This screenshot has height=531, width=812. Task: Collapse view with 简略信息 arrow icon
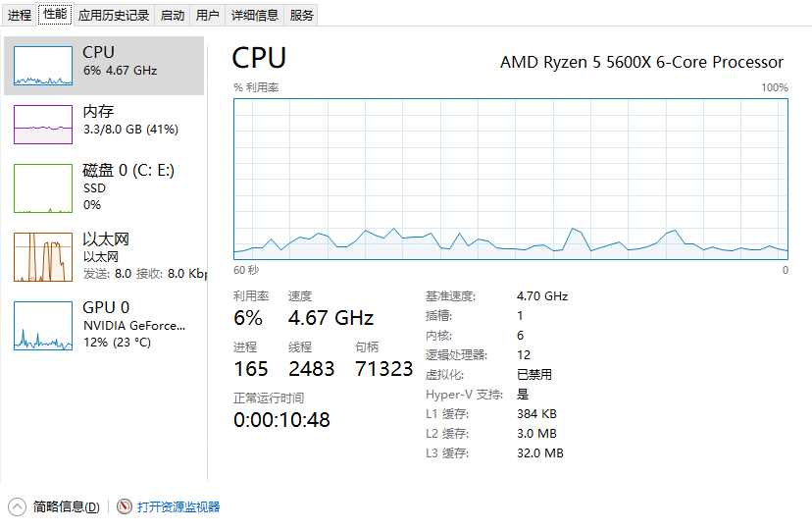17,506
